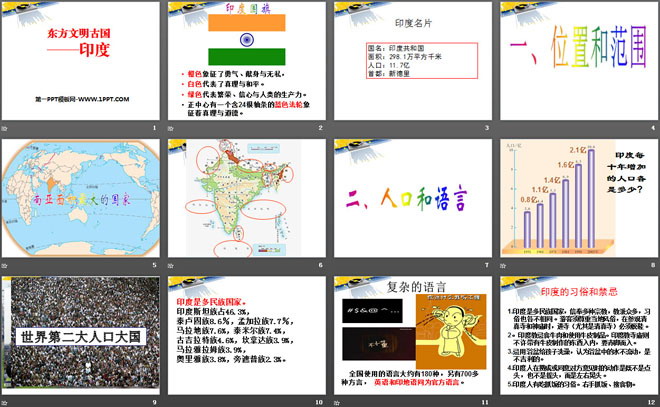Pick the population bar chart slide
The height and width of the screenshot is (407, 660).
tap(575, 200)
